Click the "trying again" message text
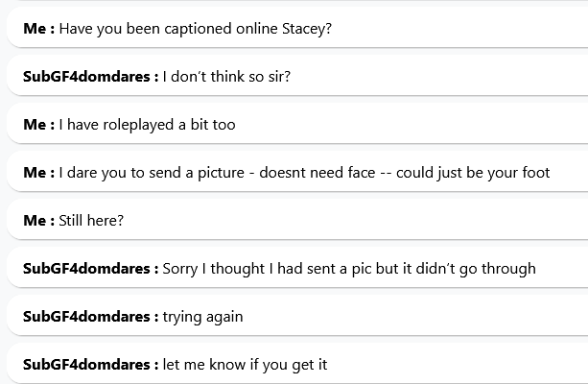Image resolution: width=588 pixels, height=384 pixels. click(202, 317)
